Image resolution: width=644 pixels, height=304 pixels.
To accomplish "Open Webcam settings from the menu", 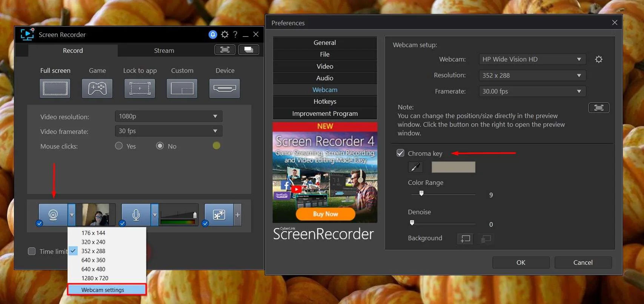I will [x=107, y=290].
